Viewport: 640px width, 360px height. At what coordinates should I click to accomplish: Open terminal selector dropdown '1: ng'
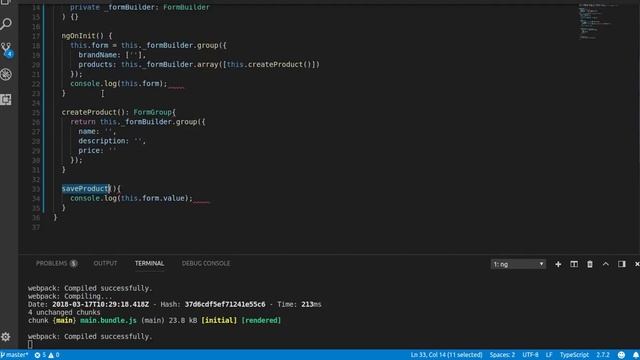pos(518,264)
